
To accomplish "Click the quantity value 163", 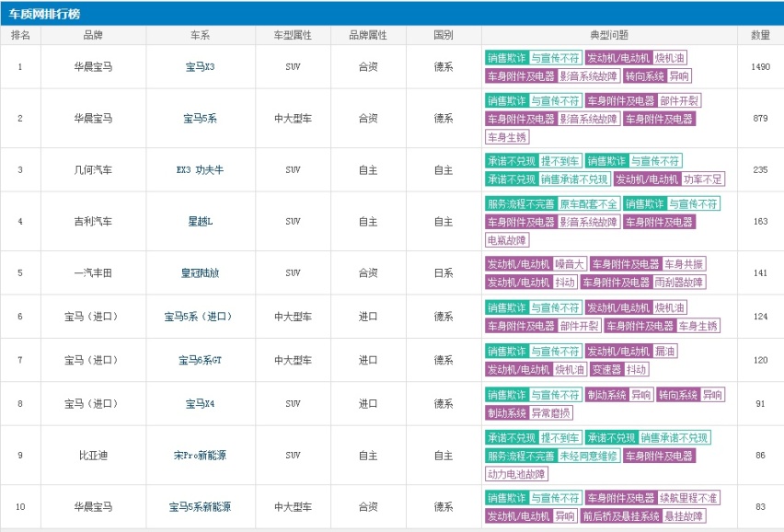I will click(760, 222).
